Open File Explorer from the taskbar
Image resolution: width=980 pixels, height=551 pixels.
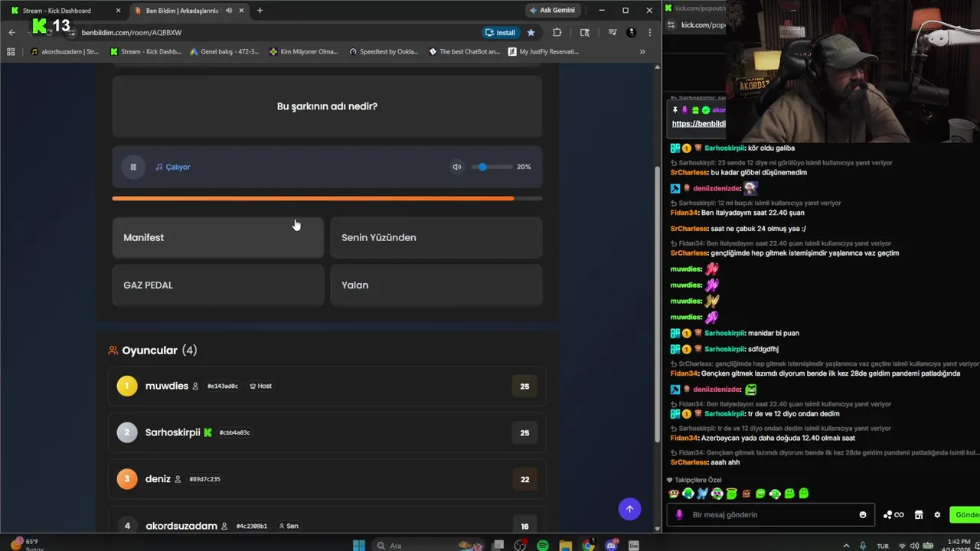566,545
